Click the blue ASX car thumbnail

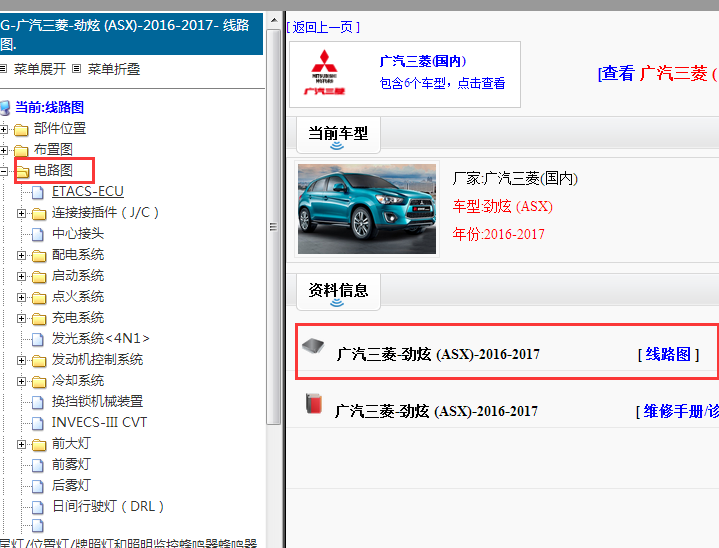[x=367, y=209]
